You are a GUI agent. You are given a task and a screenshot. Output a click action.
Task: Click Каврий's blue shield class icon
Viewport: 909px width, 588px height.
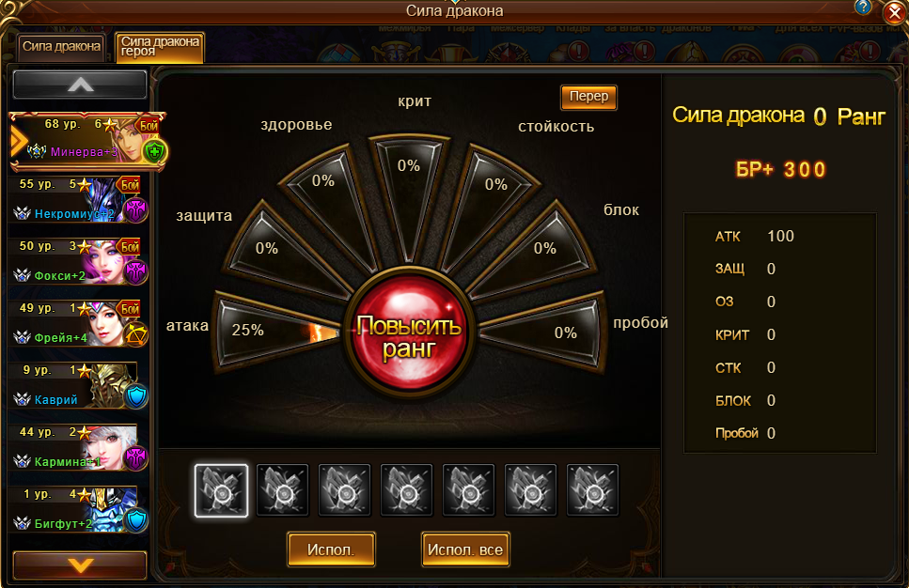coord(136,396)
